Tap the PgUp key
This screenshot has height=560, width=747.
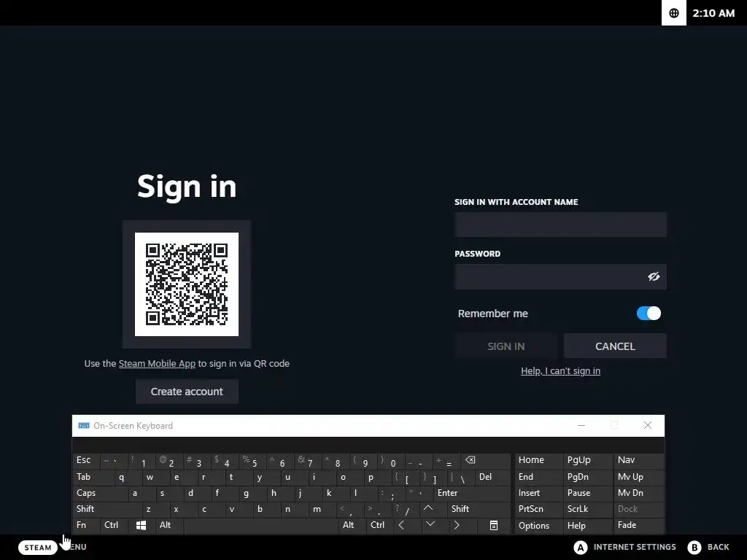click(588, 460)
